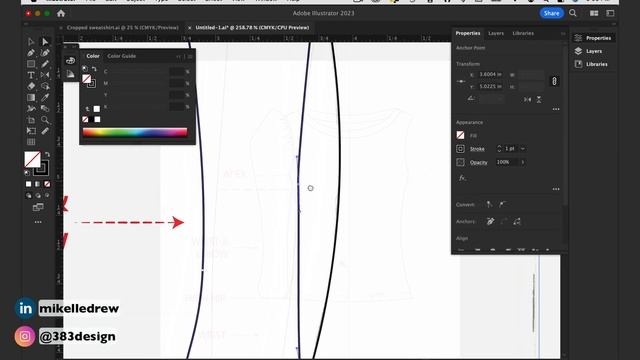Open more Appearance options ellipsis
The height and width of the screenshot is (360, 640).
tap(556, 189)
